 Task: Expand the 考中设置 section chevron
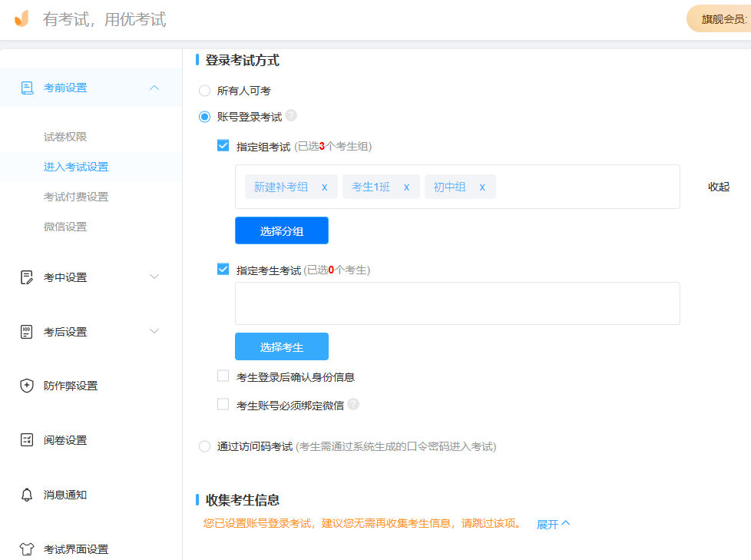pos(154,277)
